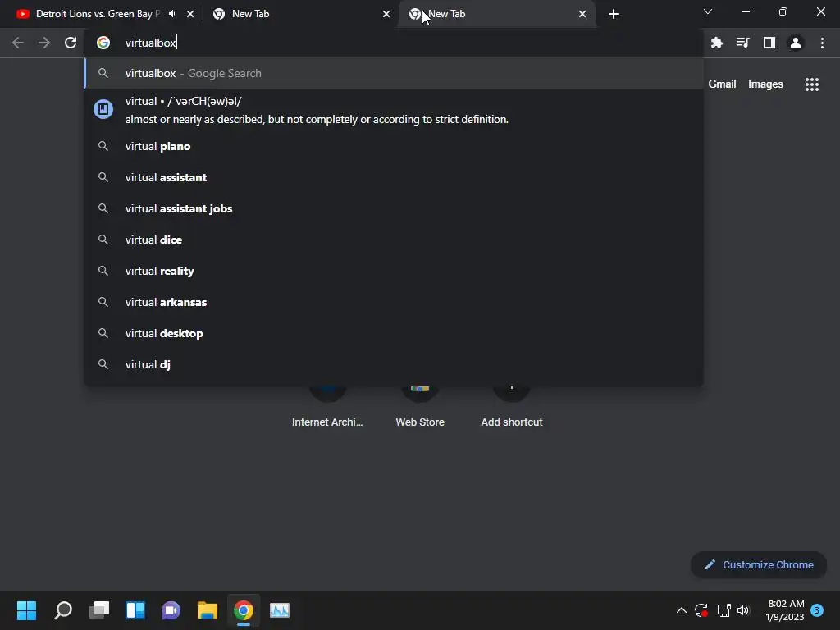Select the 'virtual dj' suggestion

[394, 364]
